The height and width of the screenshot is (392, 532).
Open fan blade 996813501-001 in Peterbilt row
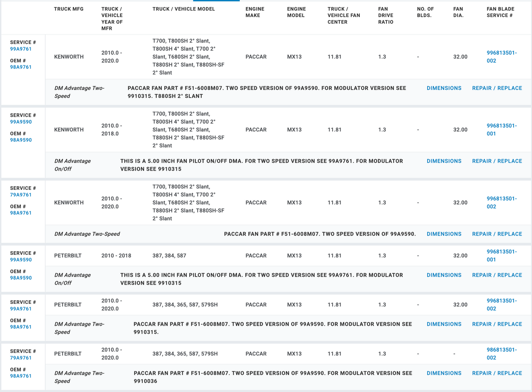(x=502, y=256)
